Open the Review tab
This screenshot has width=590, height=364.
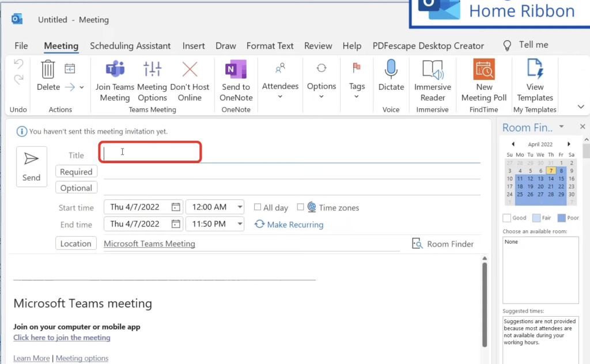318,46
